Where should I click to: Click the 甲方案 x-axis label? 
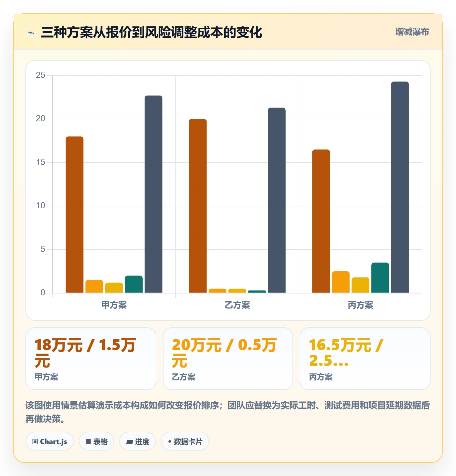[114, 305]
